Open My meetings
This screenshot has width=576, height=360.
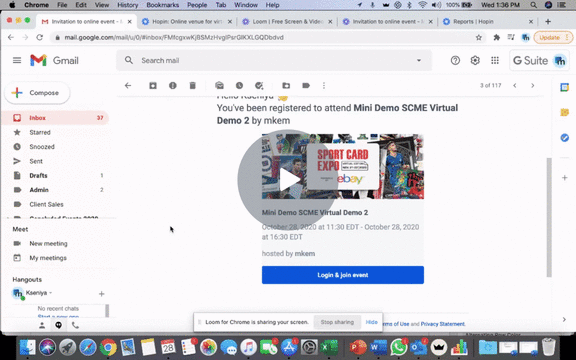48,258
